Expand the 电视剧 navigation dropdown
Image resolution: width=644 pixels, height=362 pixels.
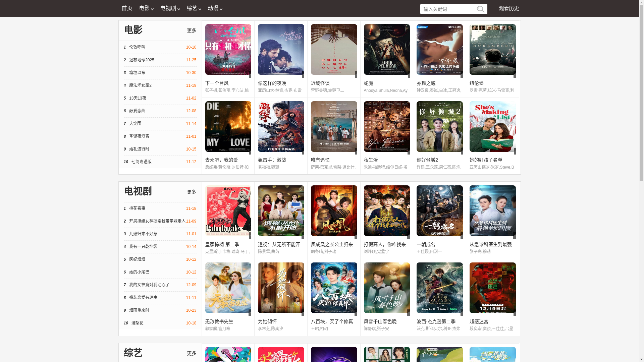coord(170,8)
